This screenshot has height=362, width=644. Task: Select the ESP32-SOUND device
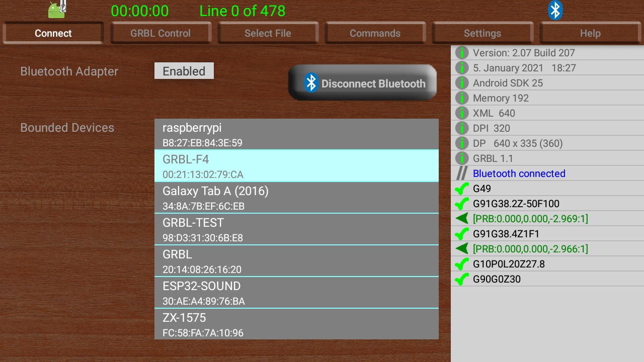tap(296, 293)
